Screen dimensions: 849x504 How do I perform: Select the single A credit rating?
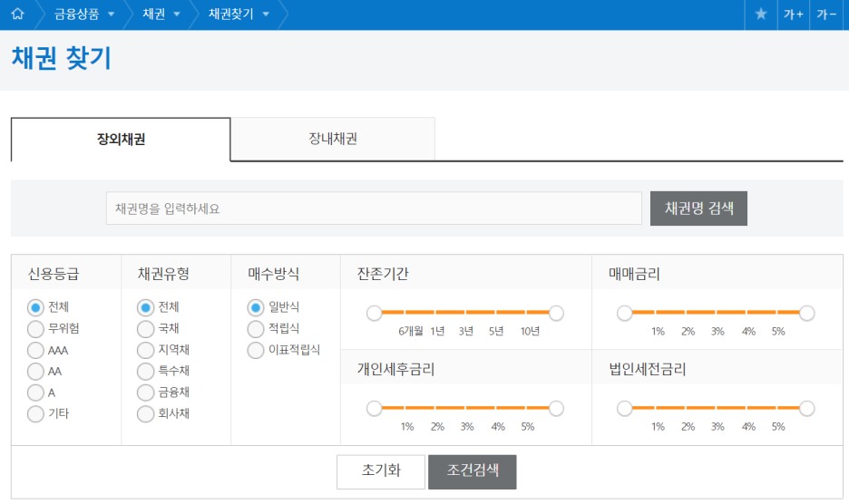click(35, 393)
